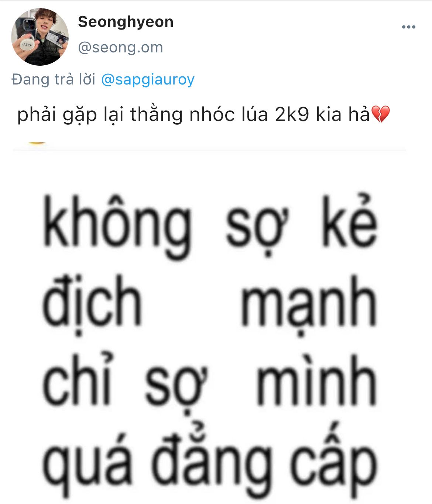Viewport: 432px width, 504px height.
Task: Select the word 'địch' in the image
Action: click(92, 304)
